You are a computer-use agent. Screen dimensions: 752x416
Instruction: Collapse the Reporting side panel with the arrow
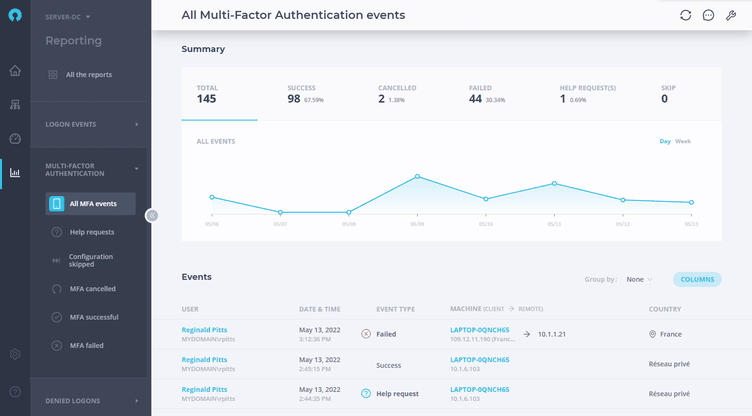[x=152, y=215]
